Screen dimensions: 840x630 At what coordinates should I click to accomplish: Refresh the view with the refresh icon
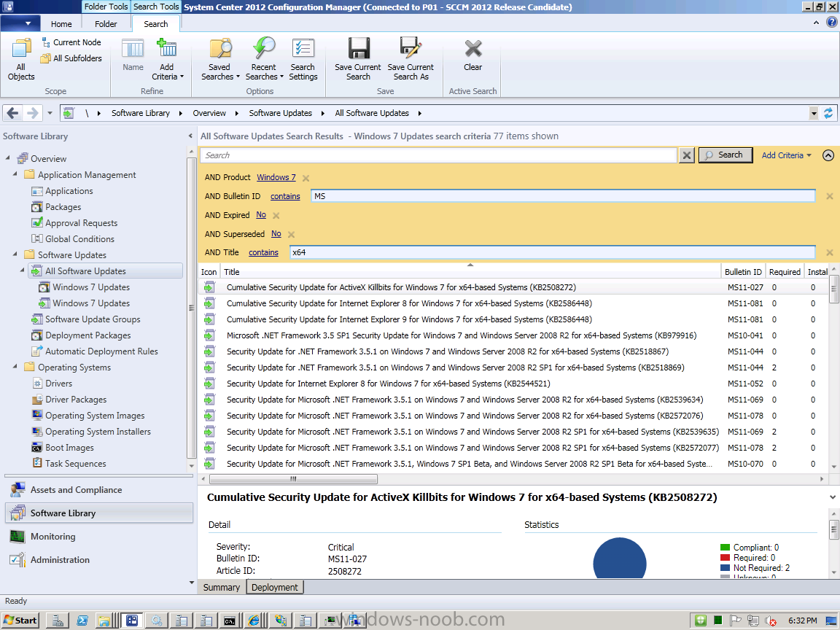(x=828, y=113)
